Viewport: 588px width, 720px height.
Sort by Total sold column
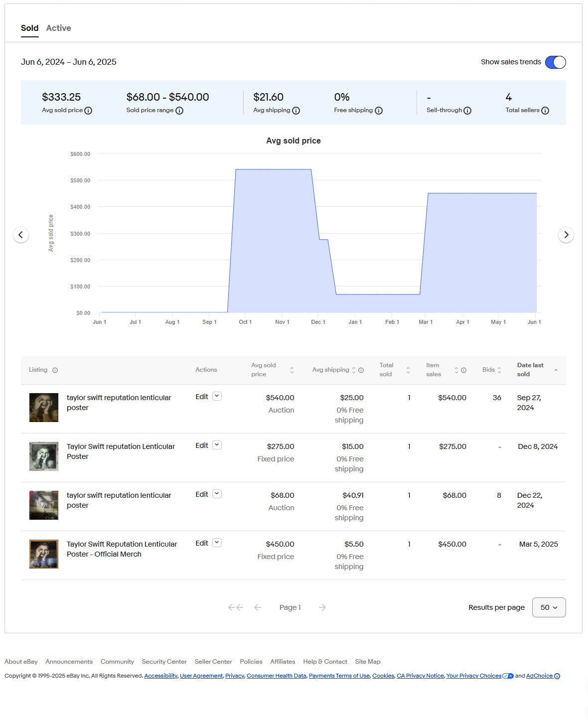(x=408, y=370)
